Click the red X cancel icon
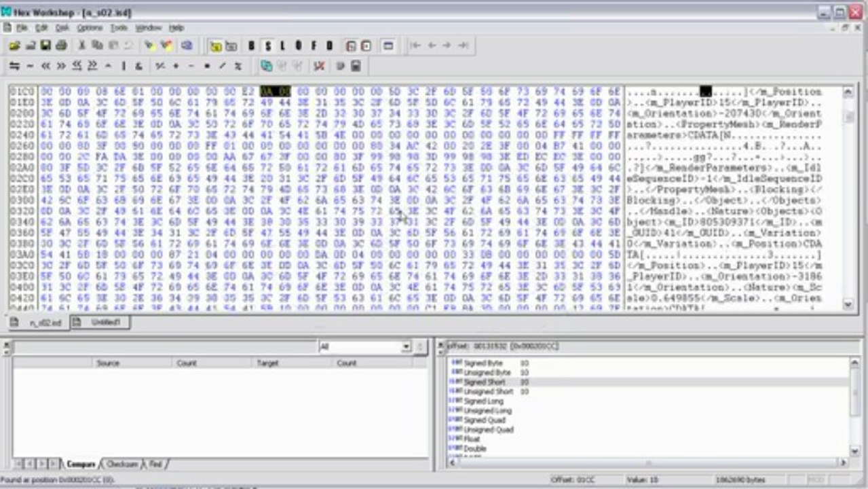868x489 pixels. pos(319,66)
